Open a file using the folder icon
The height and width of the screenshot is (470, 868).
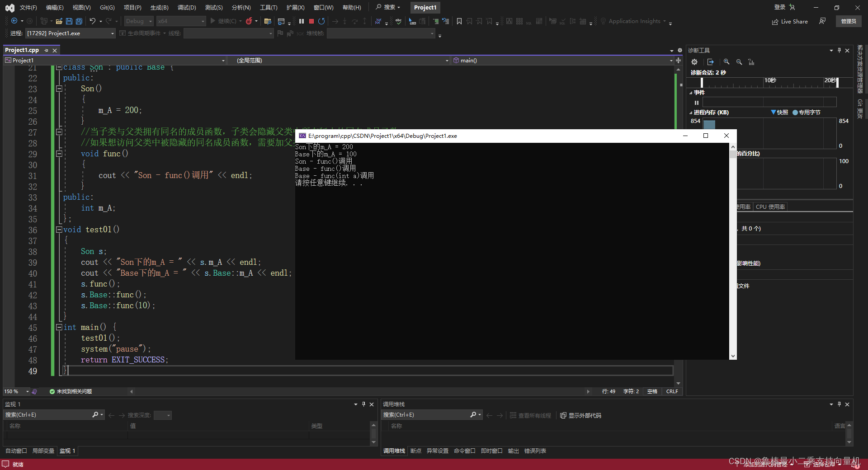tap(59, 21)
